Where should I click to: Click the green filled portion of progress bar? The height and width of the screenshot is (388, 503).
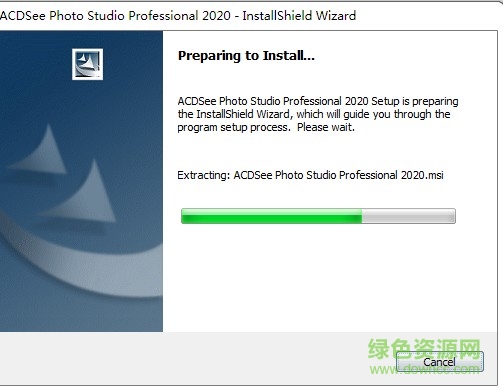click(272, 216)
